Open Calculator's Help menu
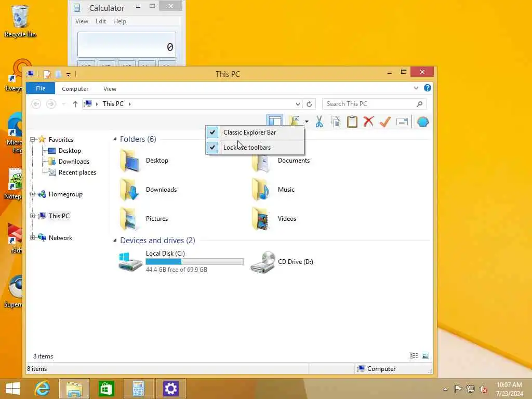Image resolution: width=532 pixels, height=399 pixels. pos(119,21)
